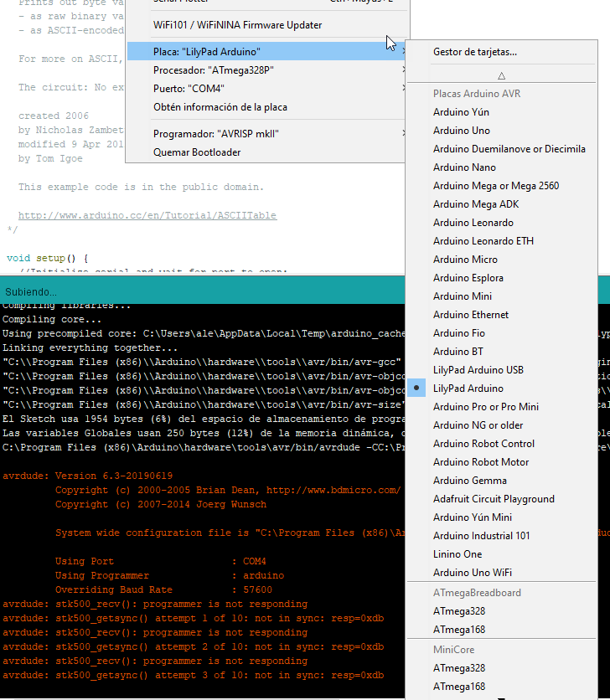Open the arduino.cc ASCIITable tutorial link

pos(147,215)
